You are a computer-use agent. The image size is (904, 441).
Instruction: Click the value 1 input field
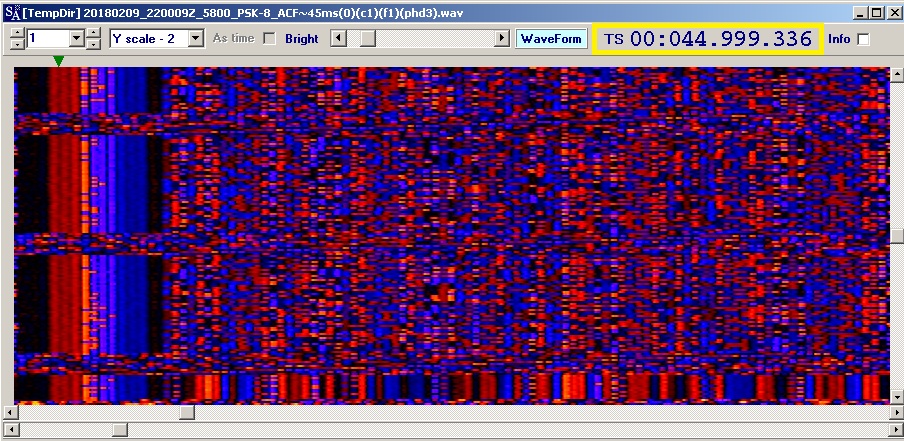tap(48, 39)
